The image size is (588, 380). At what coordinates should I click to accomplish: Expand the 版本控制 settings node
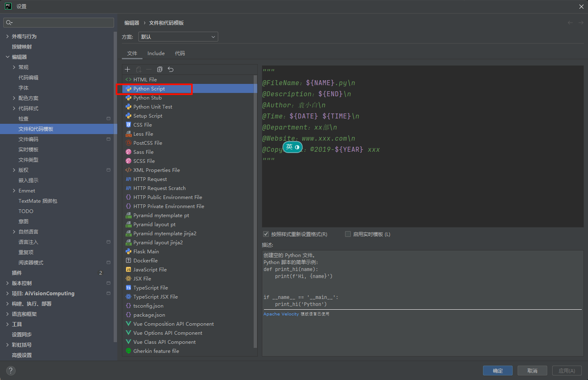[7, 283]
